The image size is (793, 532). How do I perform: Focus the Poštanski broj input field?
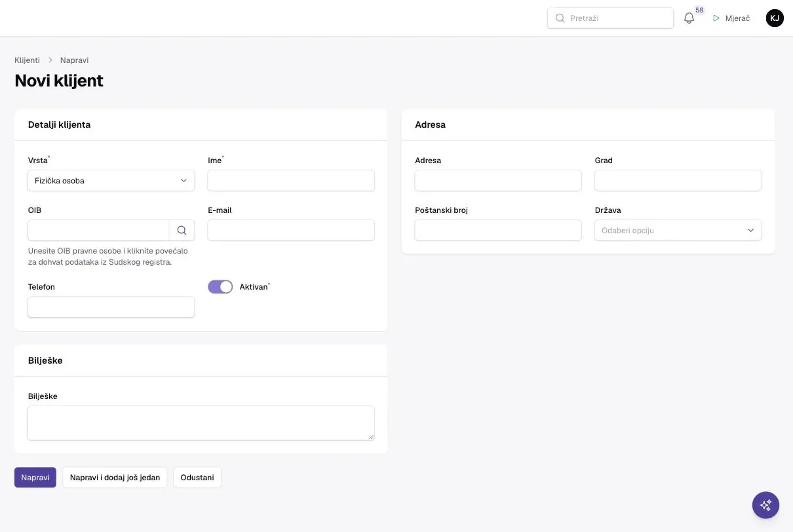(498, 230)
